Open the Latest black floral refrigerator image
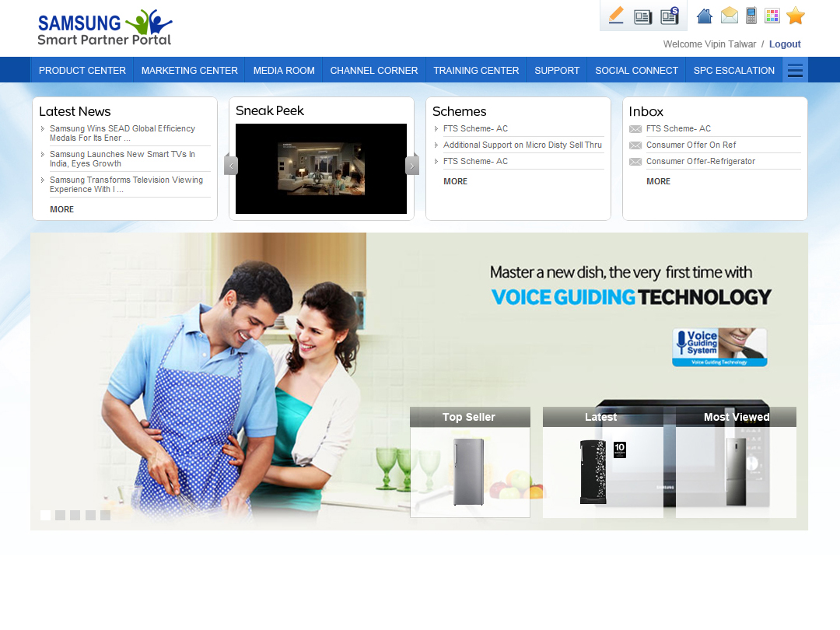The width and height of the screenshot is (840, 630). click(593, 472)
